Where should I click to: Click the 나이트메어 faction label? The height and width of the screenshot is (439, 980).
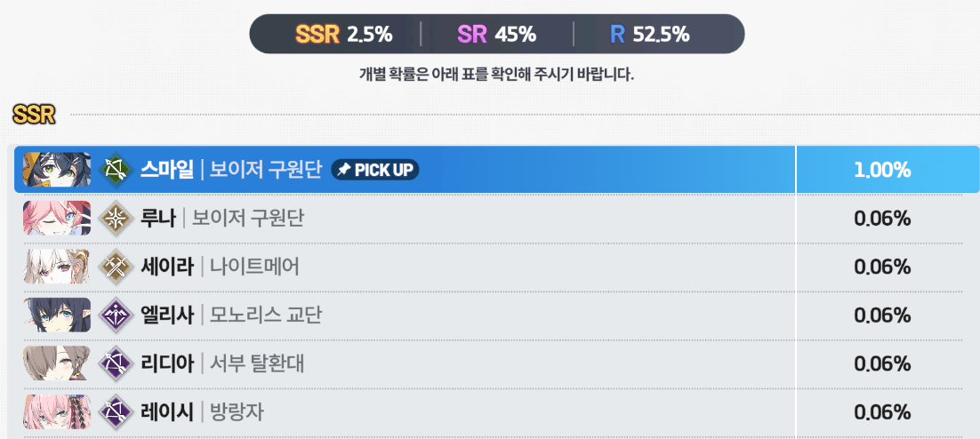pos(254,266)
